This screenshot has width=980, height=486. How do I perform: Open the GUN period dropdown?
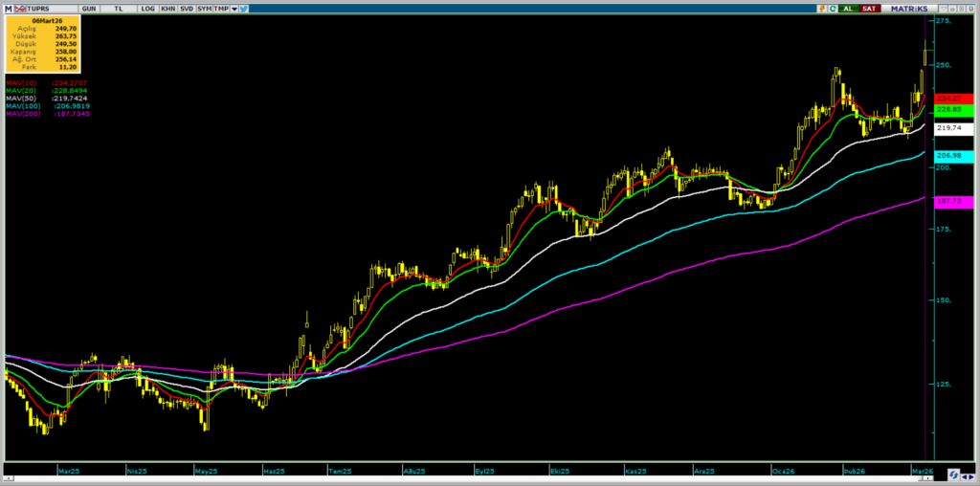(89, 8)
